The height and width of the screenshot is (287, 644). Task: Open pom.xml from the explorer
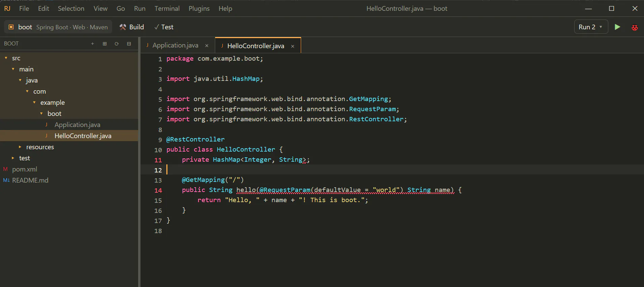pyautogui.click(x=69, y=169)
